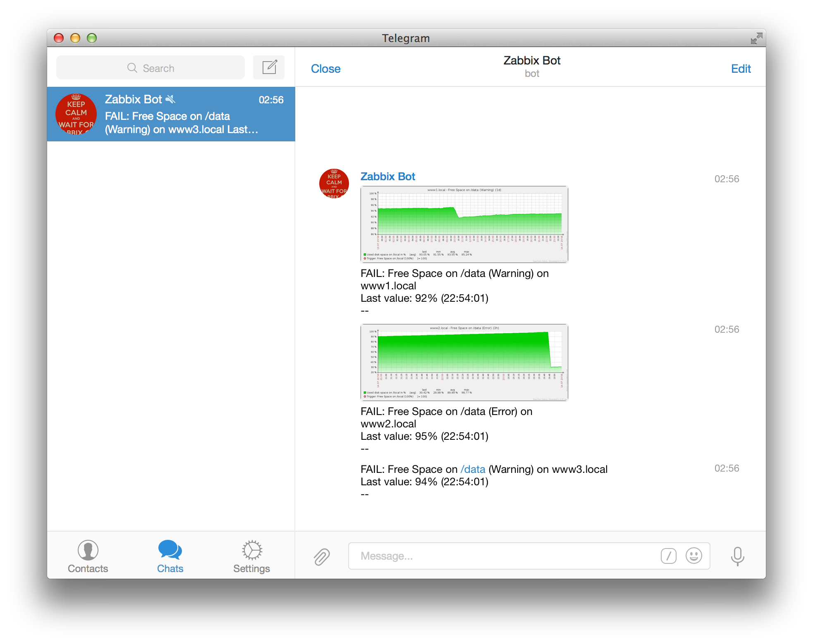Click Zabbix Bot avatar in conversation
This screenshot has height=644, width=813.
pos(334,184)
